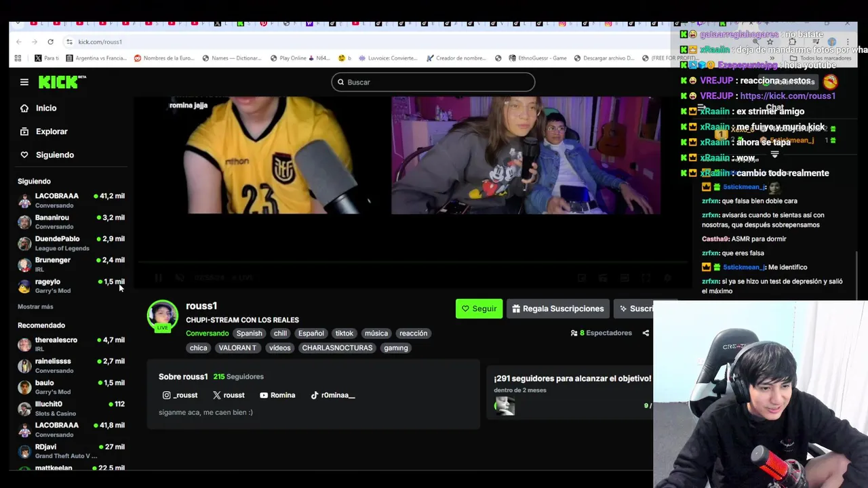Select the Spanish tag
The height and width of the screenshot is (488, 868).
pos(249,333)
